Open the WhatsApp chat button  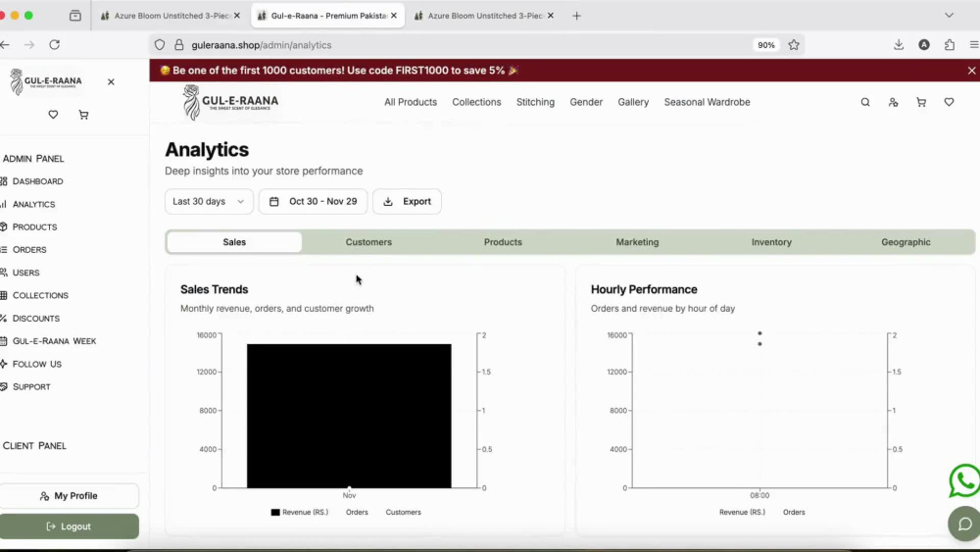click(x=963, y=480)
